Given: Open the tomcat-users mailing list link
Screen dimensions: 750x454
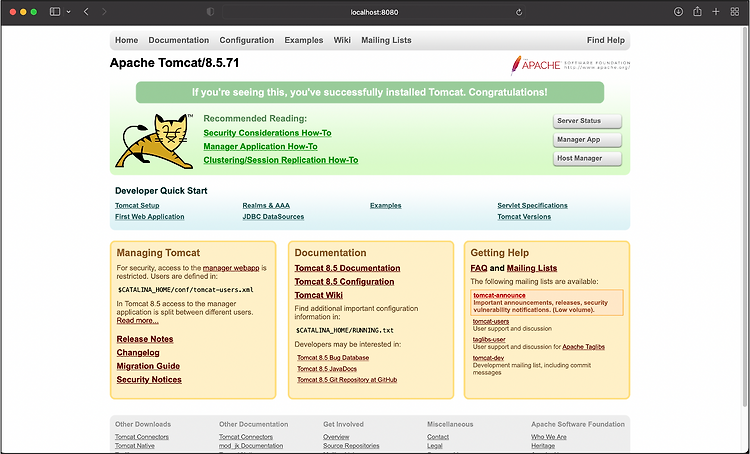Looking at the screenshot, I should 491,321.
